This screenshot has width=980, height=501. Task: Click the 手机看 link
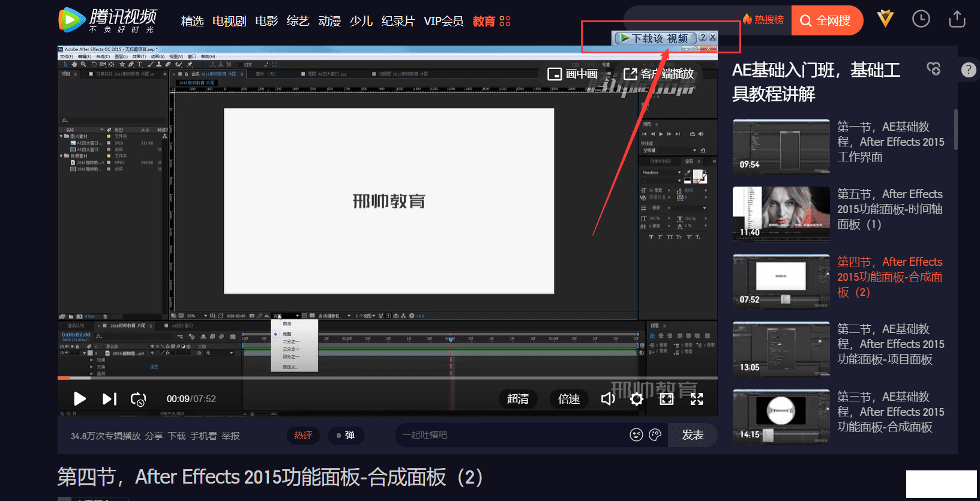[x=203, y=436]
